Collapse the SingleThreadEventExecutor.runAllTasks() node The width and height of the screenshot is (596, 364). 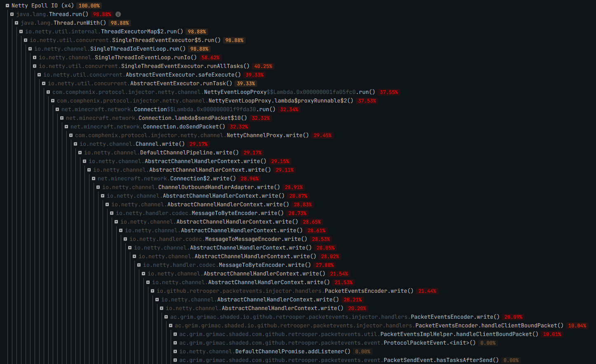click(35, 66)
